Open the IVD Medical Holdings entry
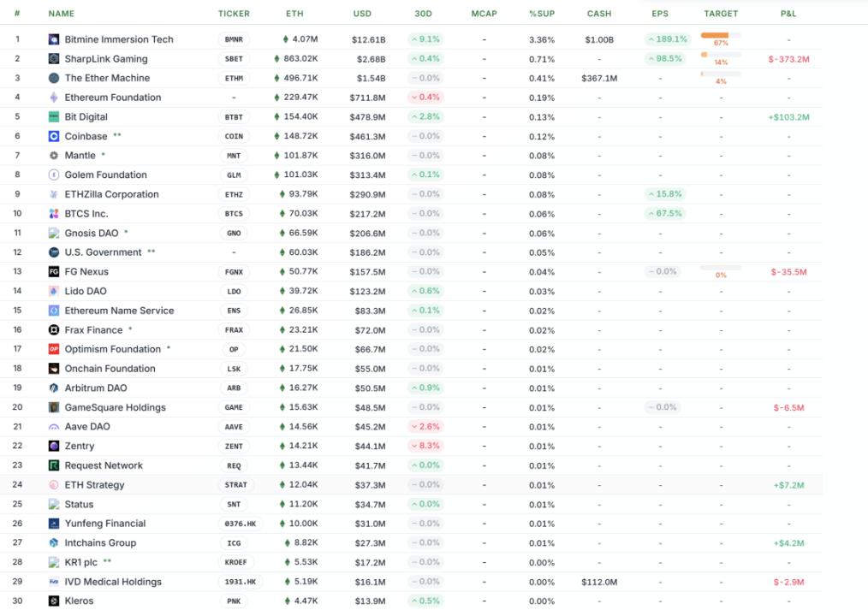Screen dimensions: 868x610 113,581
